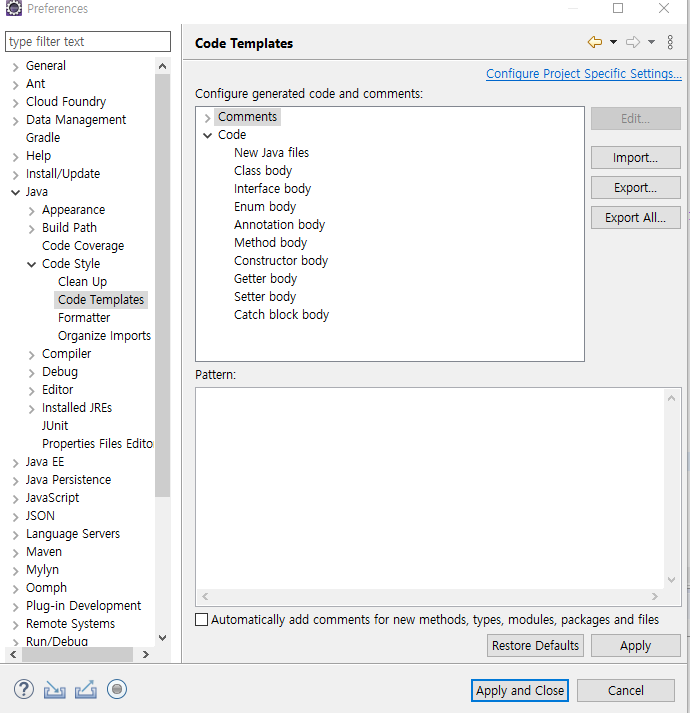Select the Annotation body template
Viewport: 690px width, 713px height.
279,225
